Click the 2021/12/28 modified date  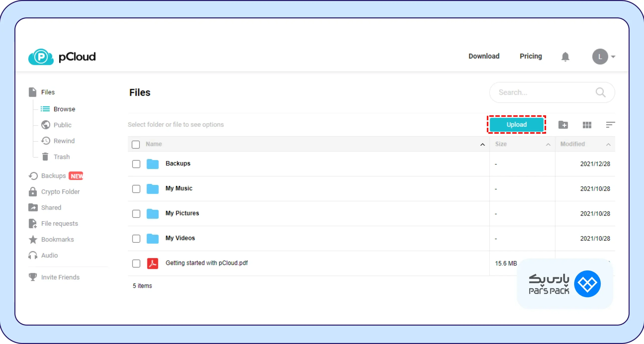point(595,164)
